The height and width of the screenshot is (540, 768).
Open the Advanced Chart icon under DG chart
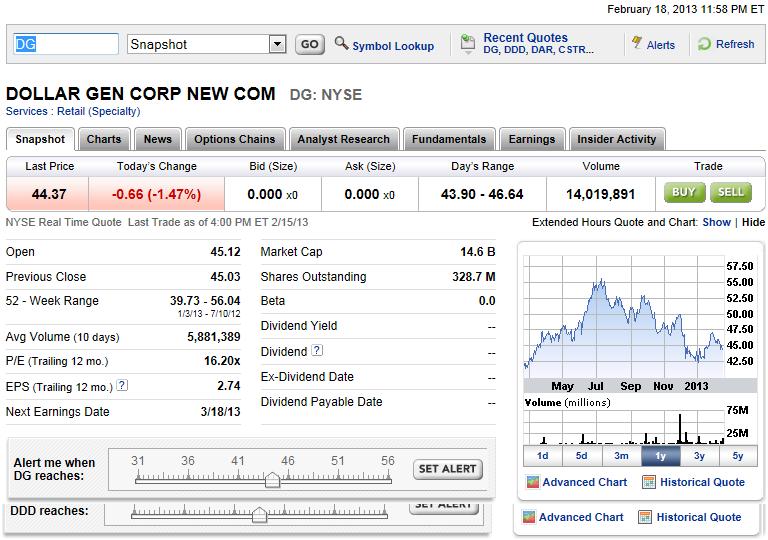tap(533, 482)
